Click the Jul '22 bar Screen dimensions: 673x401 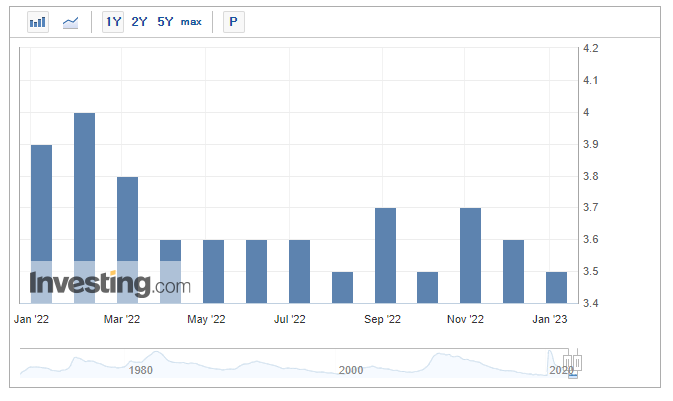click(300, 272)
